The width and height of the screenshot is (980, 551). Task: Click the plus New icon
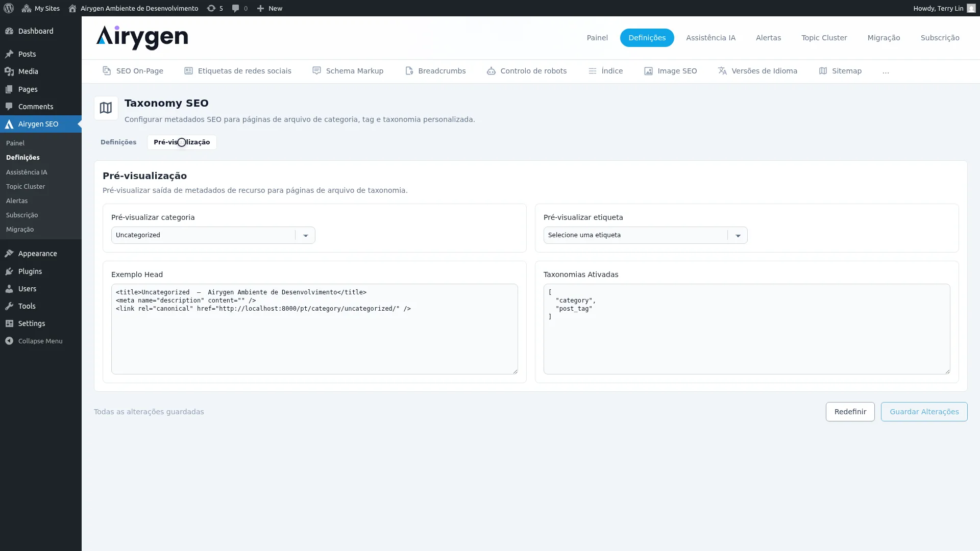click(x=260, y=8)
